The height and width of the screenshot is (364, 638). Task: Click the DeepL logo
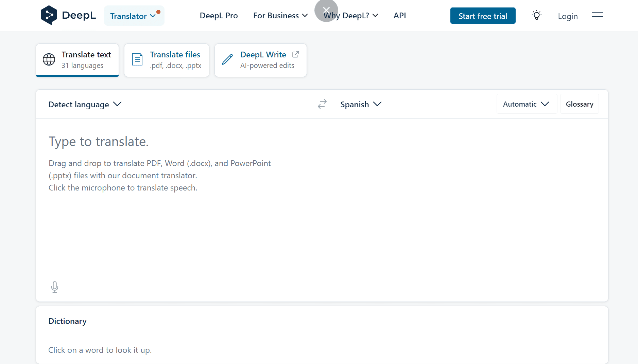(68, 15)
